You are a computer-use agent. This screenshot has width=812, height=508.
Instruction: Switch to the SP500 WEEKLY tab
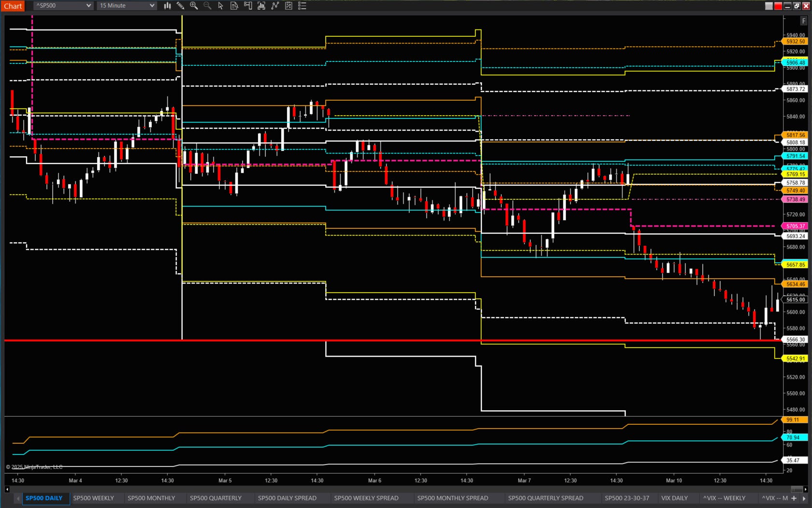93,498
